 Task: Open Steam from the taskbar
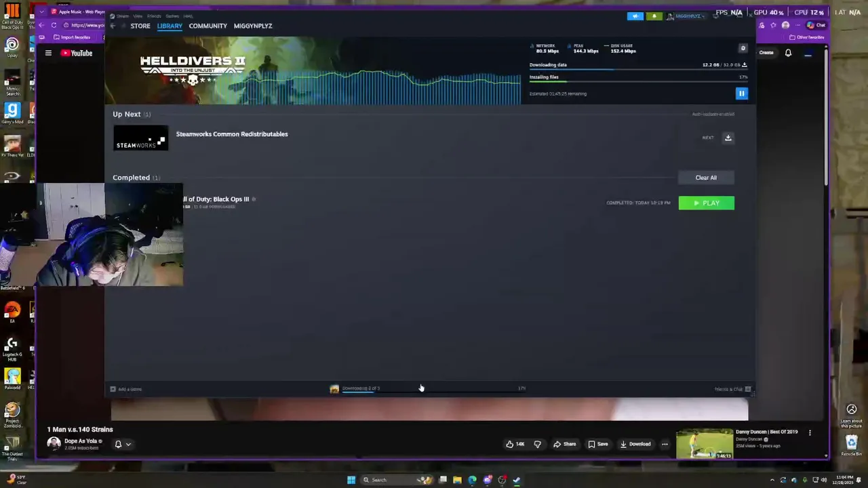pyautogui.click(x=517, y=480)
